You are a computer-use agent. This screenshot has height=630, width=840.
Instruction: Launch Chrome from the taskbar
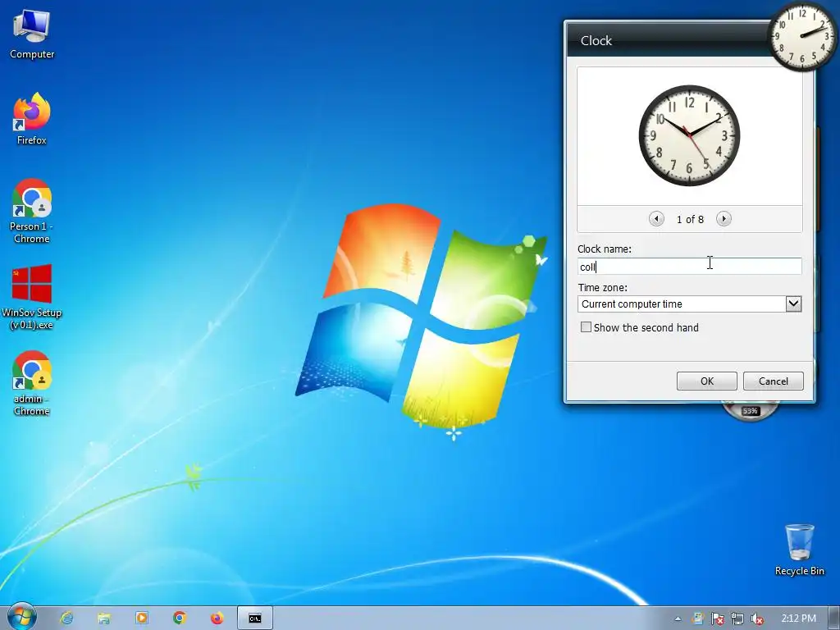click(x=180, y=619)
